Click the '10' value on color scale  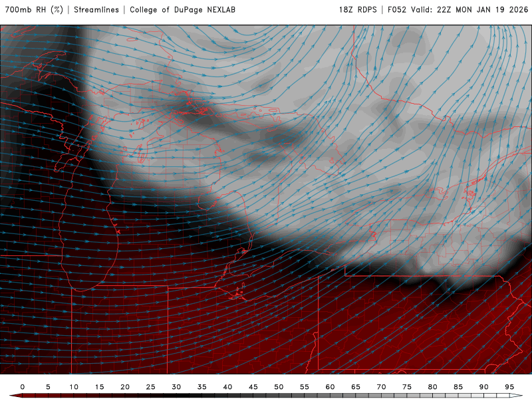pos(74,387)
